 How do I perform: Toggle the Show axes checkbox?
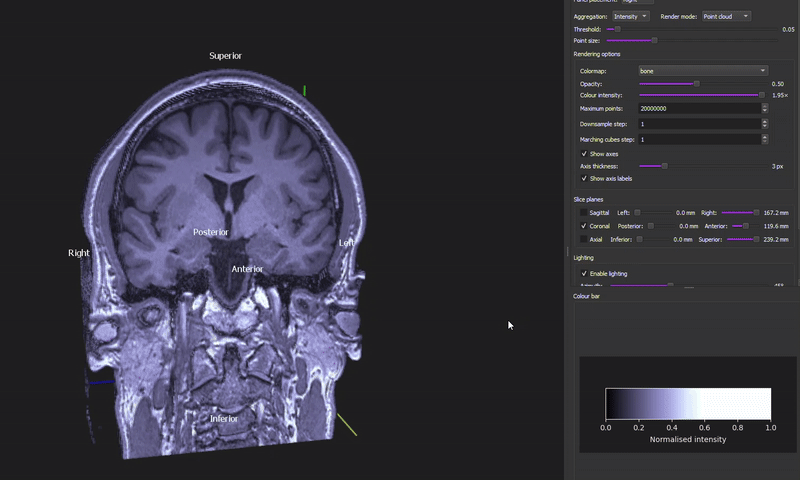coord(584,154)
